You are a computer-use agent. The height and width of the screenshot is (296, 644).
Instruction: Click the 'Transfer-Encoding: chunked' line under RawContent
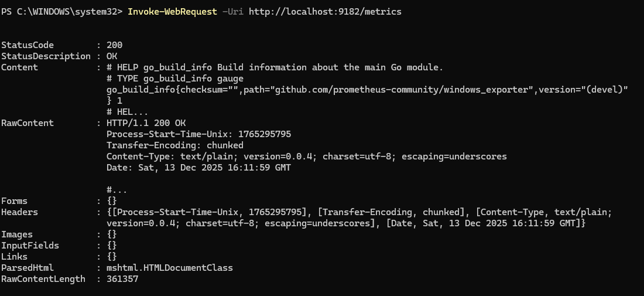[175, 145]
